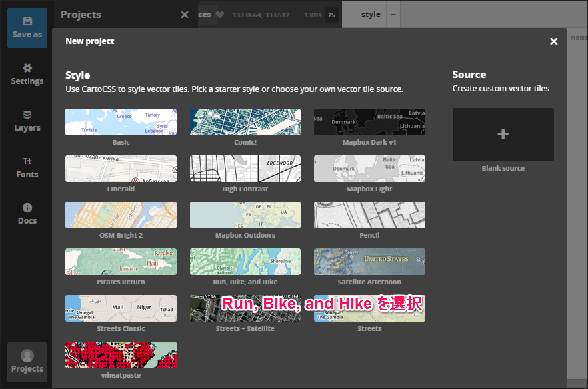Select the wheatpaste starter style

pyautogui.click(x=121, y=355)
